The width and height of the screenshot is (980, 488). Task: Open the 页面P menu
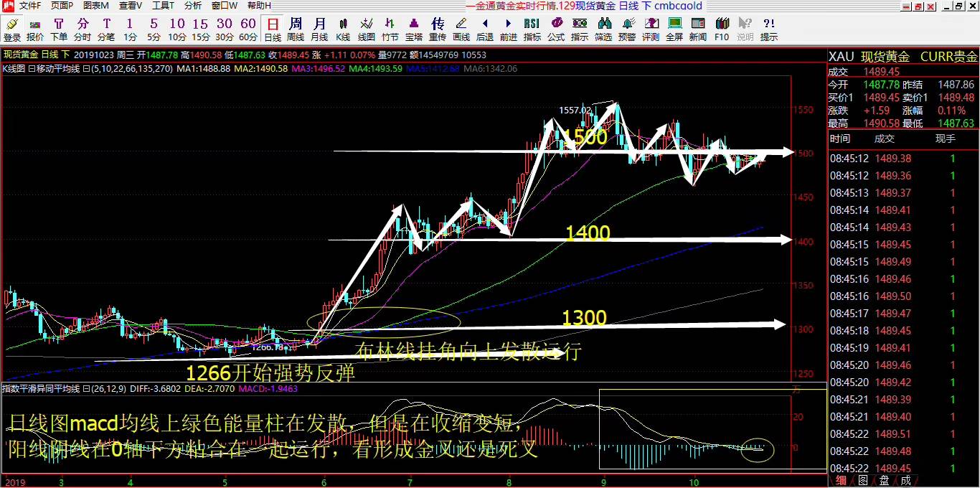(62, 6)
